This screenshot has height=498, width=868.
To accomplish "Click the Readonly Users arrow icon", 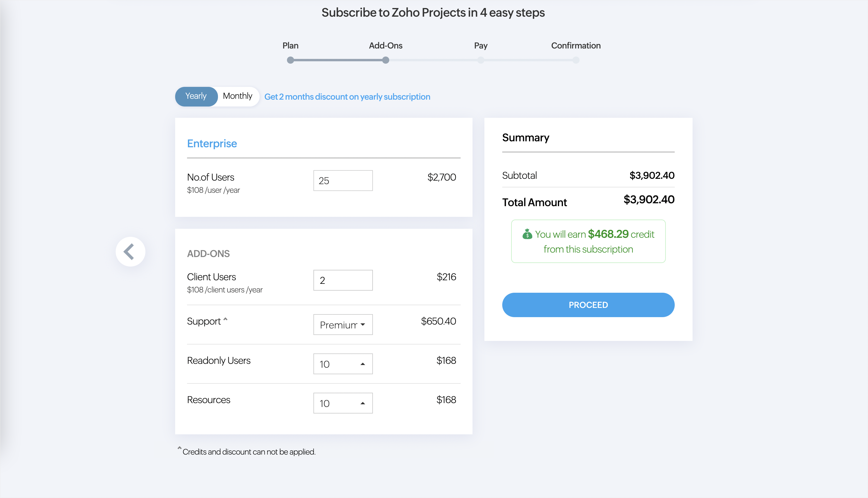I will click(363, 364).
